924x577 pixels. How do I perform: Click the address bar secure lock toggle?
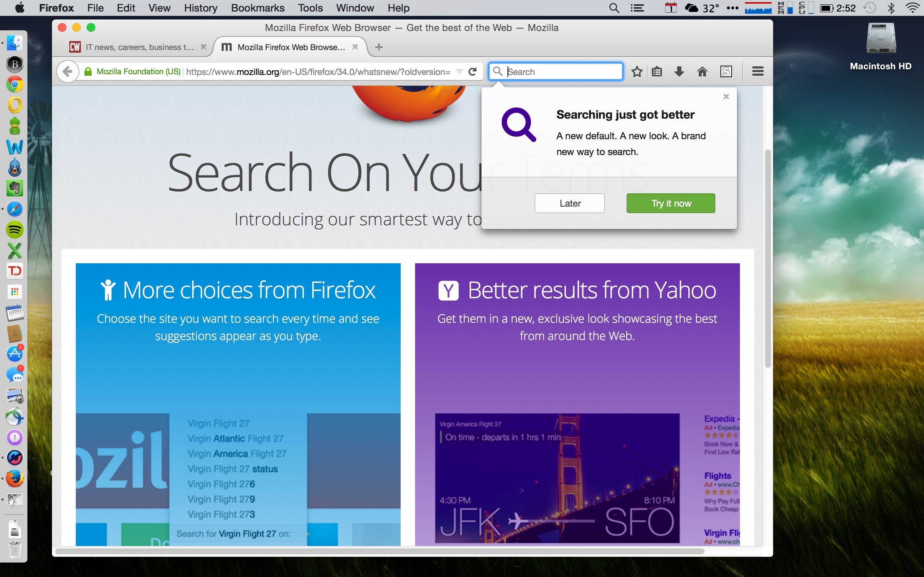pyautogui.click(x=89, y=72)
